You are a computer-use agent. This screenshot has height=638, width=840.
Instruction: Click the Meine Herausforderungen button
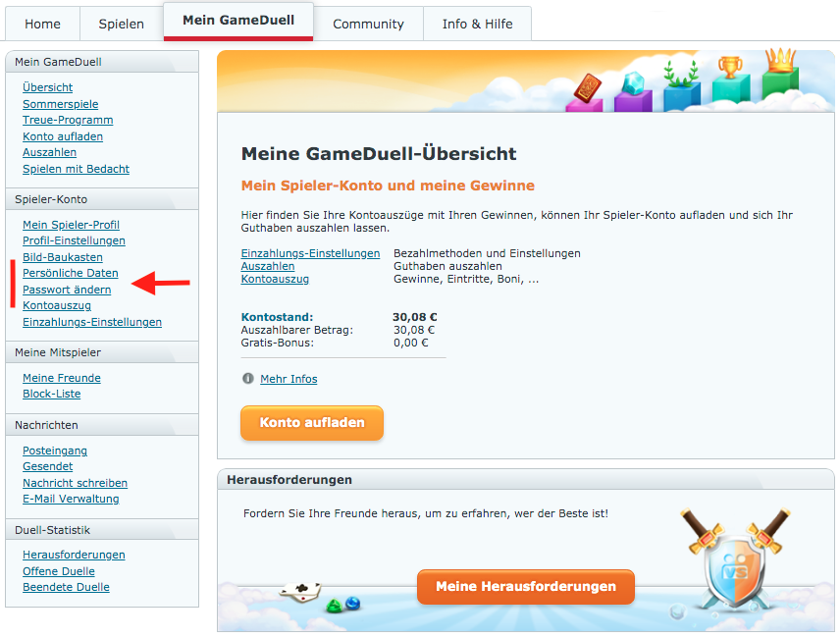pos(526,587)
